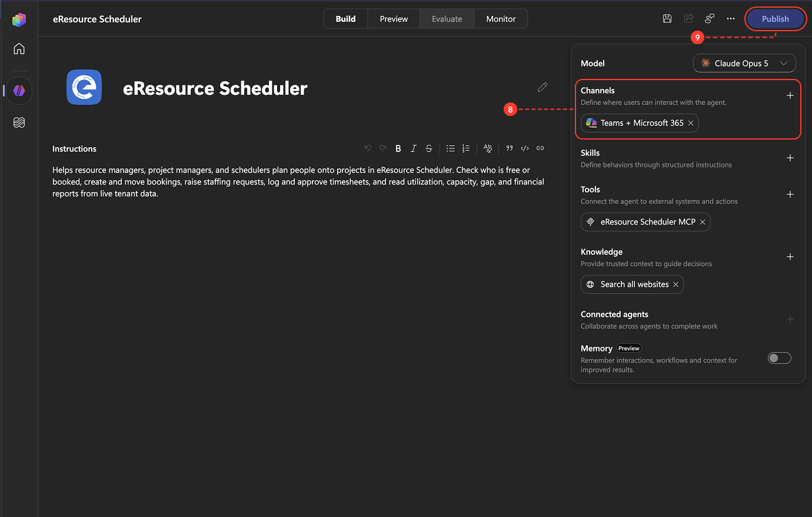The height and width of the screenshot is (517, 812).
Task: Click the Knowledge section heading
Action: pos(601,252)
